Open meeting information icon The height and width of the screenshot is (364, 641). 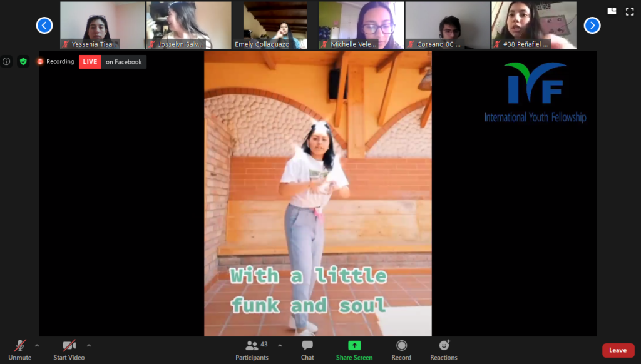6,62
